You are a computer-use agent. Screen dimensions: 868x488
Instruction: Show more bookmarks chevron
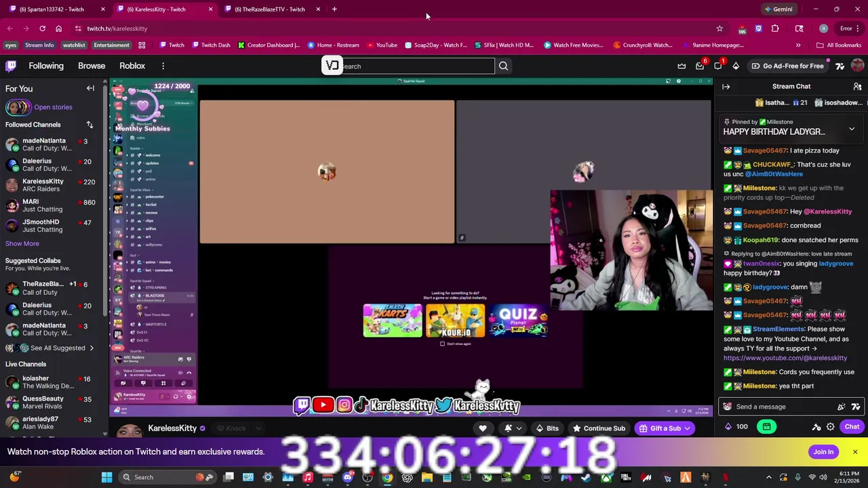(797, 45)
